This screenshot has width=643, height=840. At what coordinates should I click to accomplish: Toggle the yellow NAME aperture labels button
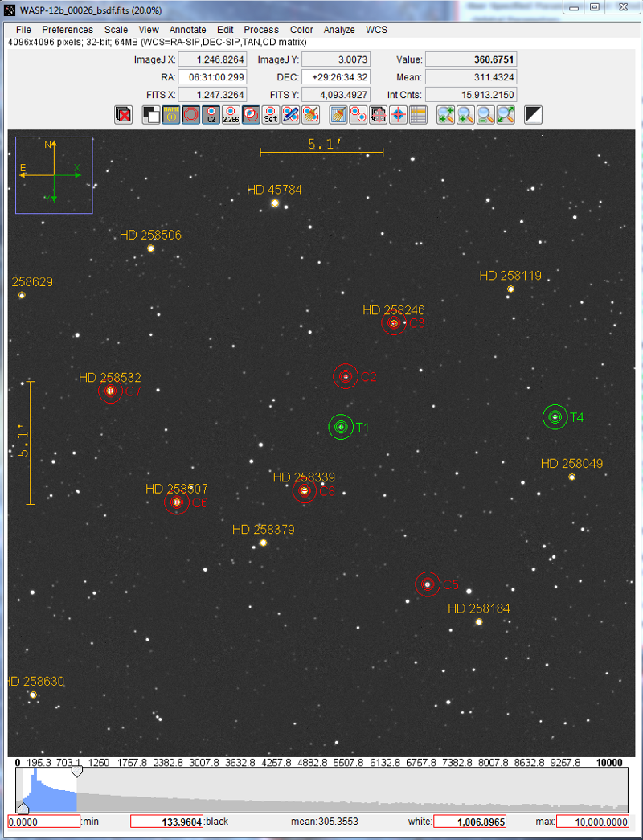click(171, 115)
